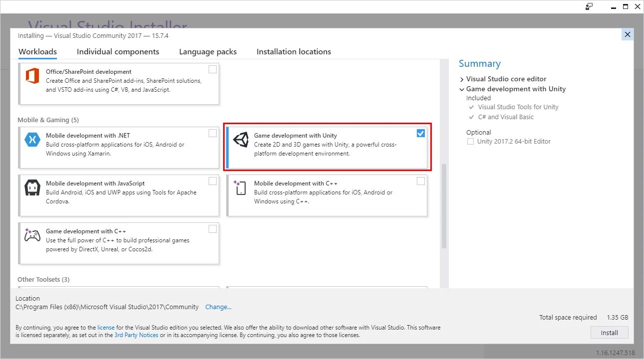
Task: Click the Other Toolsets (3) heading
Action: point(43,280)
